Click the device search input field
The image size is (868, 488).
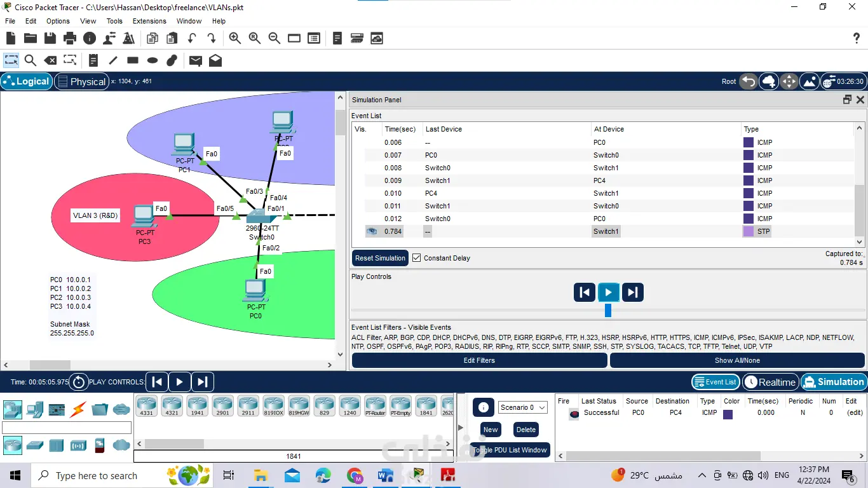coord(67,428)
